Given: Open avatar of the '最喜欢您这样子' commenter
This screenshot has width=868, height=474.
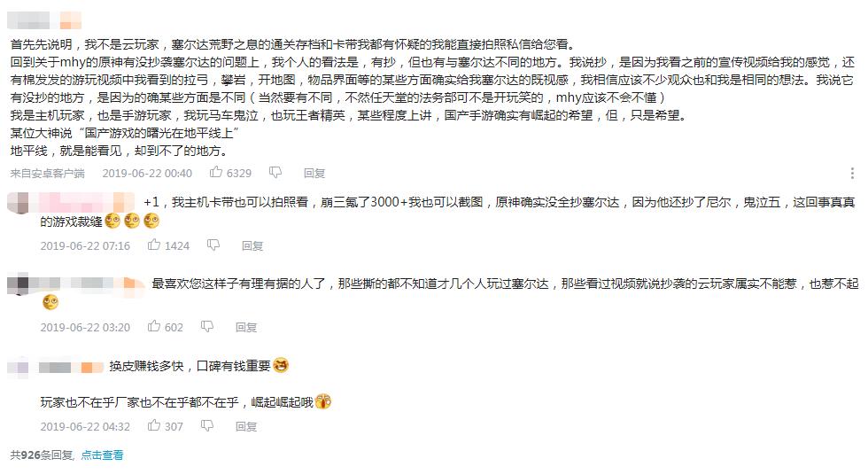Looking at the screenshot, I should 17,284.
